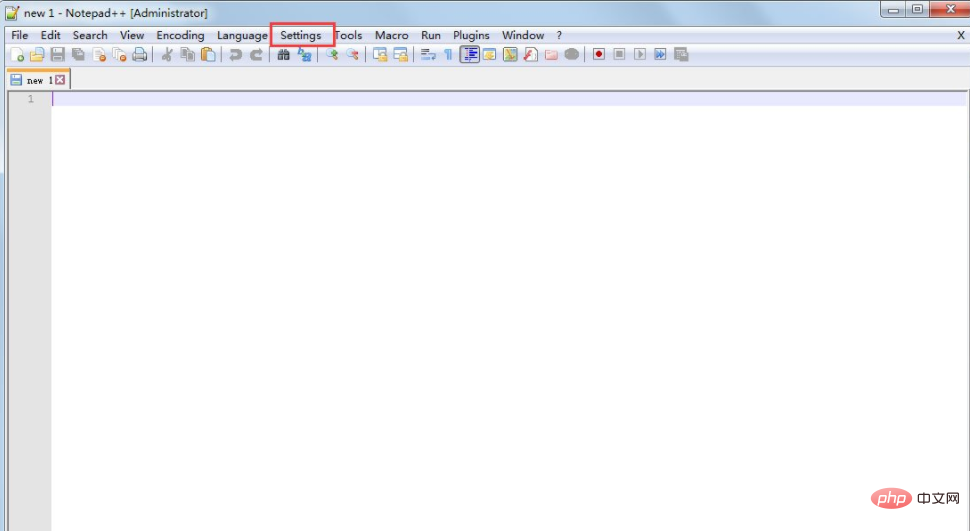Create a new document via toolbar icon

click(x=17, y=54)
